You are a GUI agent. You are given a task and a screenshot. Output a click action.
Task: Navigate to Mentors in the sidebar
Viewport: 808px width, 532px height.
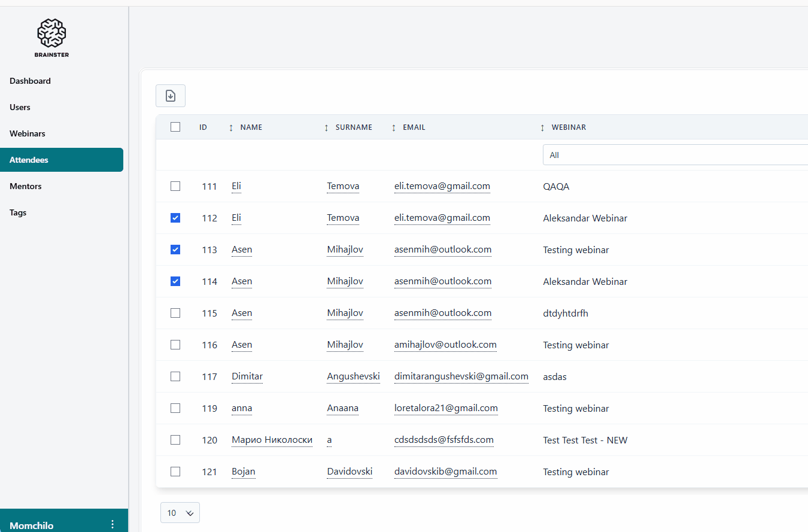(26, 186)
